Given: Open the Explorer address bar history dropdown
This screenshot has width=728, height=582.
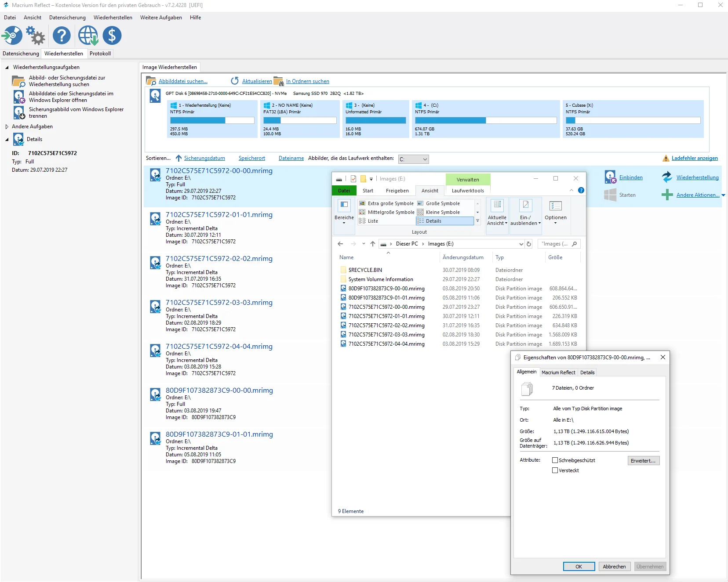Looking at the screenshot, I should (x=521, y=244).
